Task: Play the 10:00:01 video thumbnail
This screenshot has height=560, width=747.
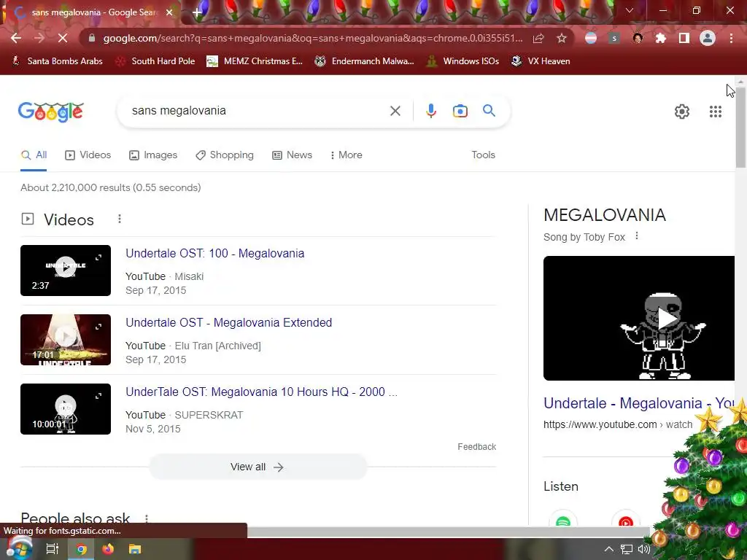Action: click(66, 409)
